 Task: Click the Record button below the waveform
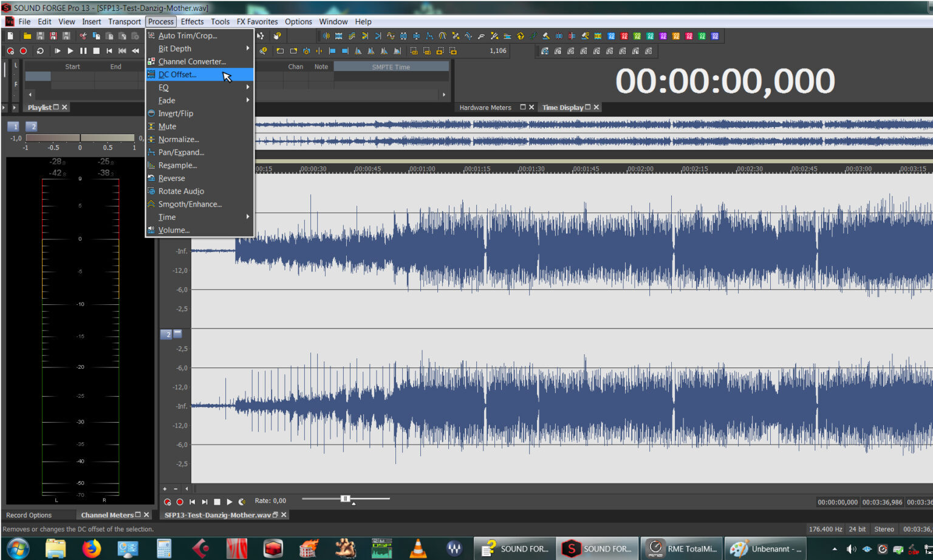click(180, 502)
